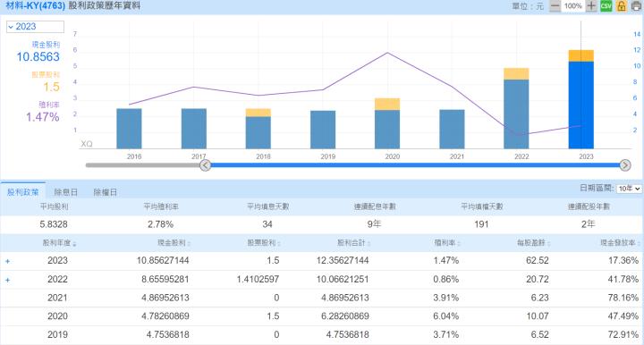Export data with the CSV icon

pyautogui.click(x=606, y=5)
